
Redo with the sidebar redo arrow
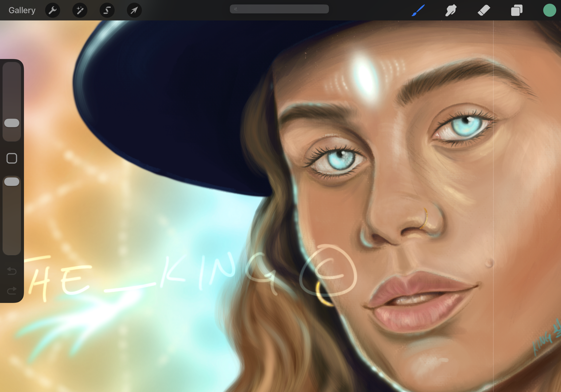point(12,290)
